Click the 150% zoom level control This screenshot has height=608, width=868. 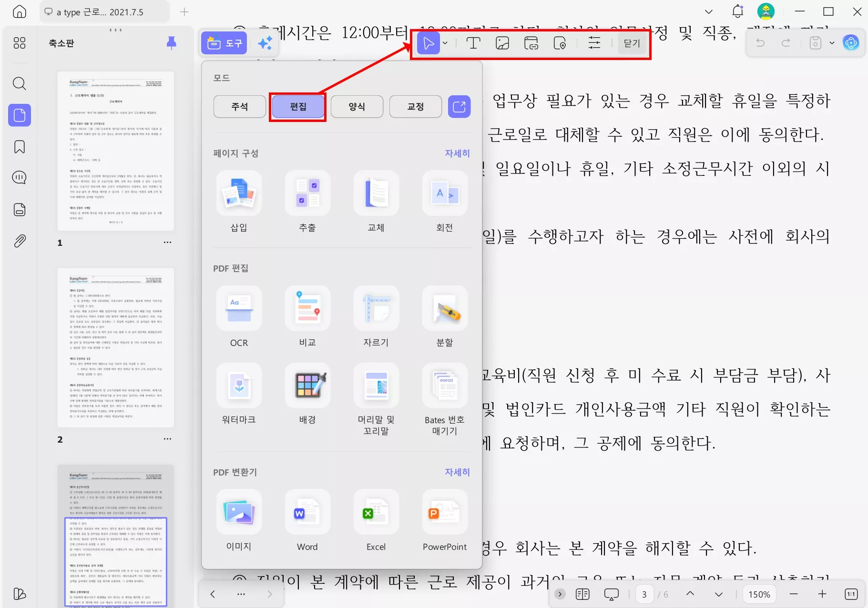(x=759, y=594)
